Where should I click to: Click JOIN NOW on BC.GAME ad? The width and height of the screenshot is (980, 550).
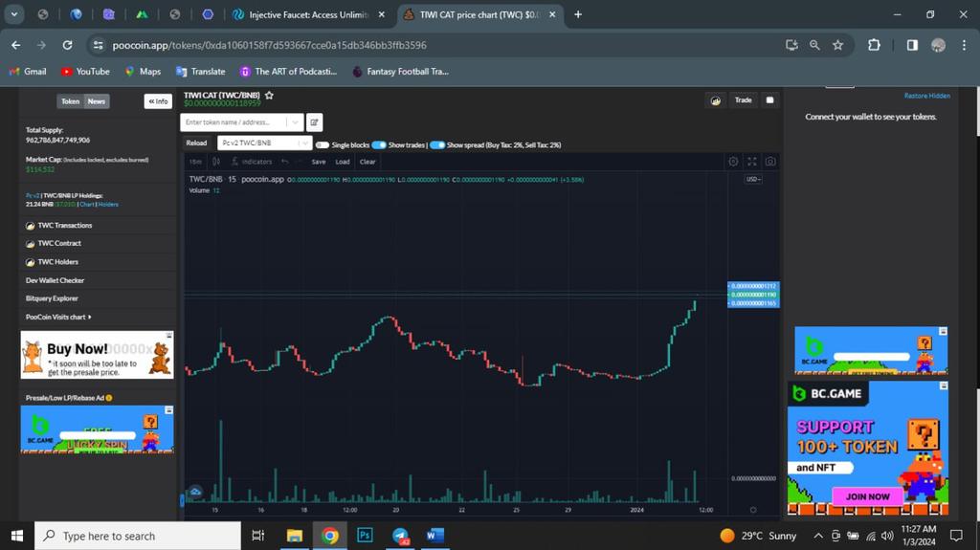click(867, 496)
